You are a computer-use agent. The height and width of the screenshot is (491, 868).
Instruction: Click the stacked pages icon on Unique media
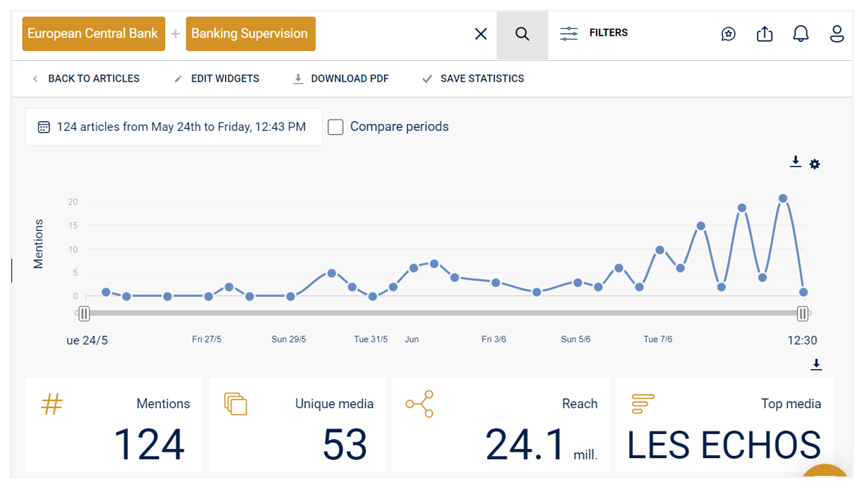click(235, 403)
